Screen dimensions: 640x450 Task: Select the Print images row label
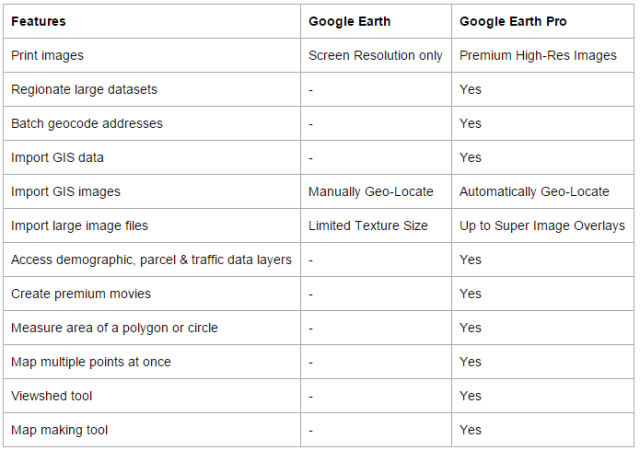48,56
